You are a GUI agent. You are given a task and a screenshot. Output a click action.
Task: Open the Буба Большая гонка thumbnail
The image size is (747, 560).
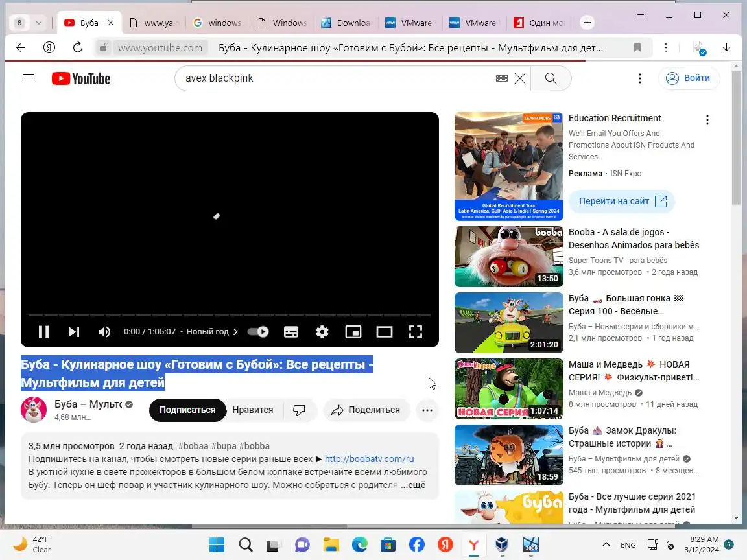(509, 323)
